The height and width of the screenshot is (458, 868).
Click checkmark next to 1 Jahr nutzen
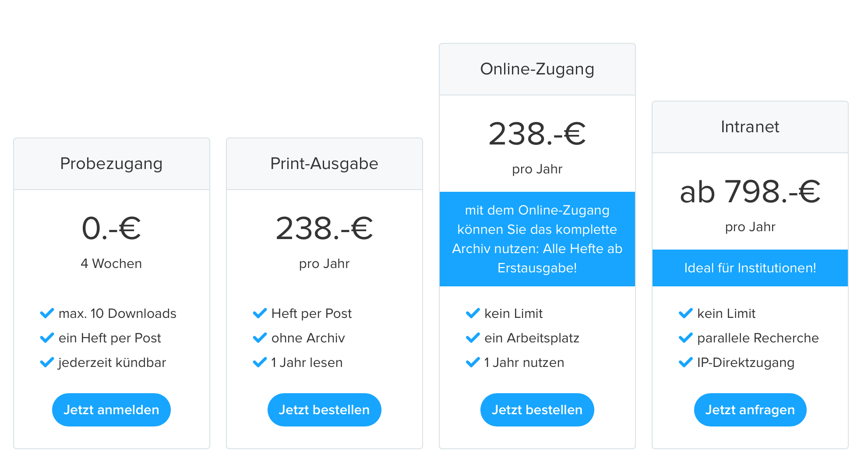(473, 363)
